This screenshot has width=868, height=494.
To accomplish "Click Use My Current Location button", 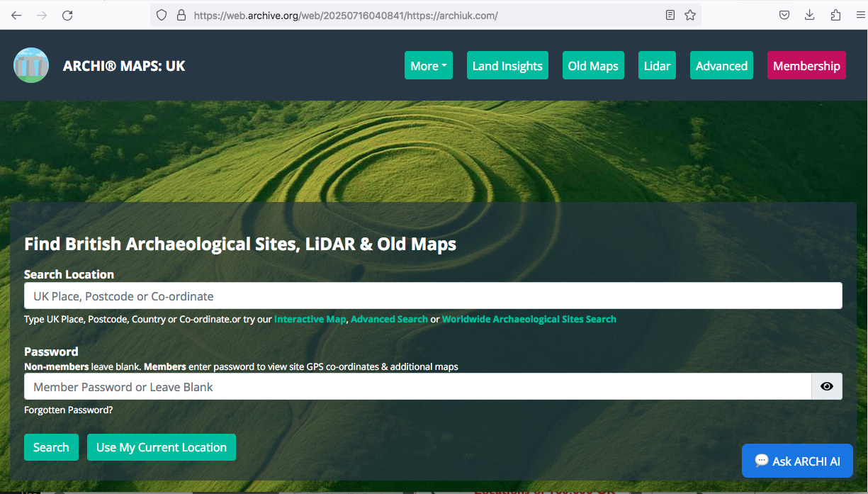I will pyautogui.click(x=162, y=447).
